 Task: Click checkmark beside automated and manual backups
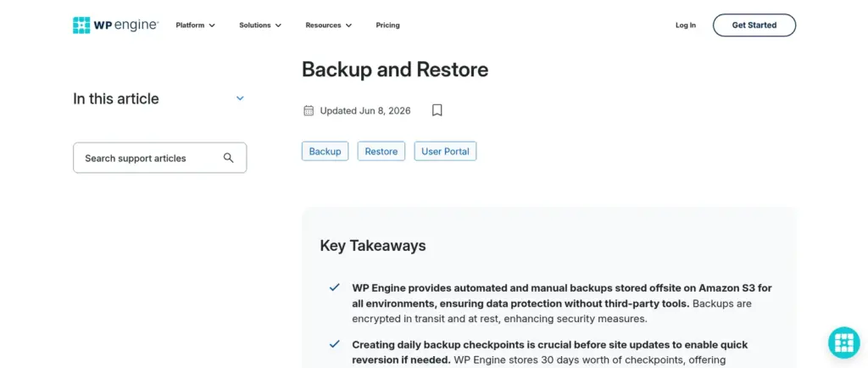pyautogui.click(x=334, y=287)
